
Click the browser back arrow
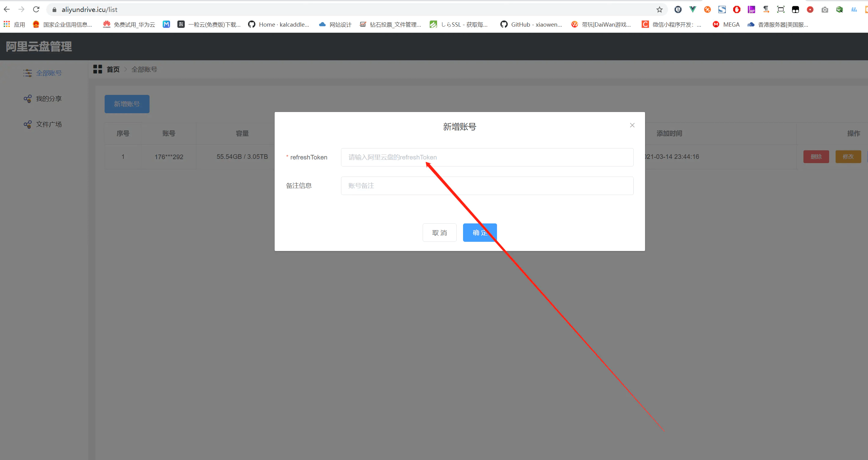[x=7, y=9]
